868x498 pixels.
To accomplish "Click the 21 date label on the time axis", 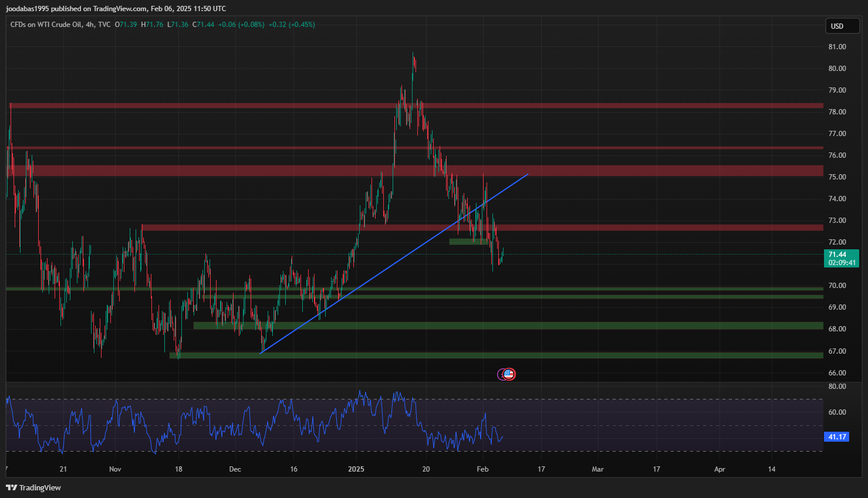I will click(63, 469).
